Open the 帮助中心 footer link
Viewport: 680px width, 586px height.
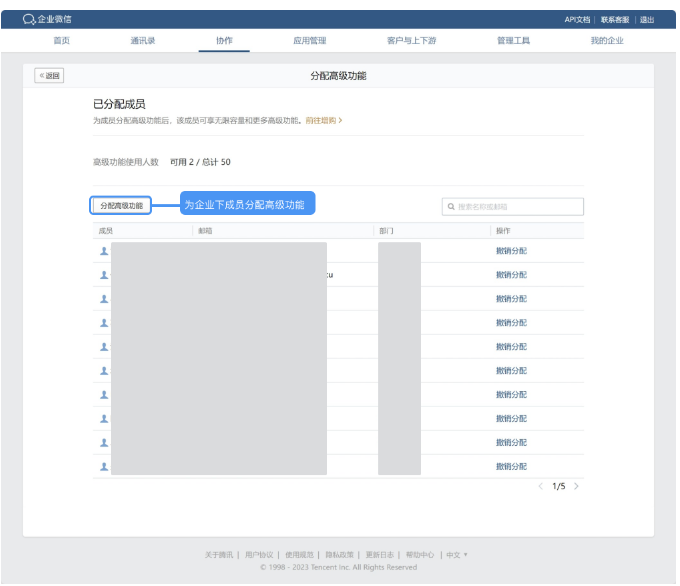click(x=420, y=554)
